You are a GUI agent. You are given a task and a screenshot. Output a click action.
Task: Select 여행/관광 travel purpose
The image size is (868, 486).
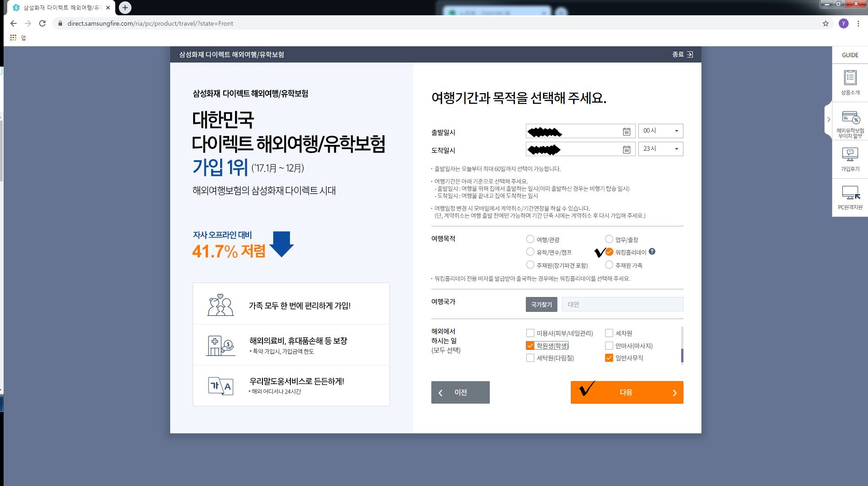tap(530, 239)
